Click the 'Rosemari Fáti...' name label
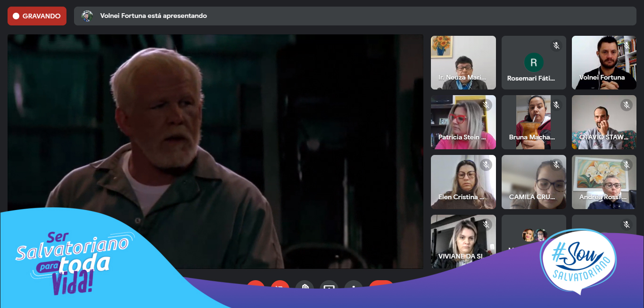 [531, 79]
